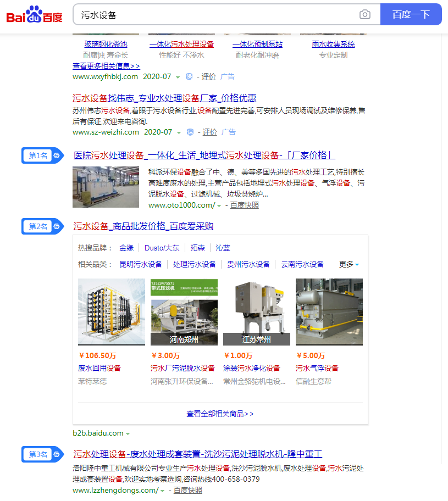
Task: Open the 一体化污水处理设备 link
Action: tap(181, 44)
